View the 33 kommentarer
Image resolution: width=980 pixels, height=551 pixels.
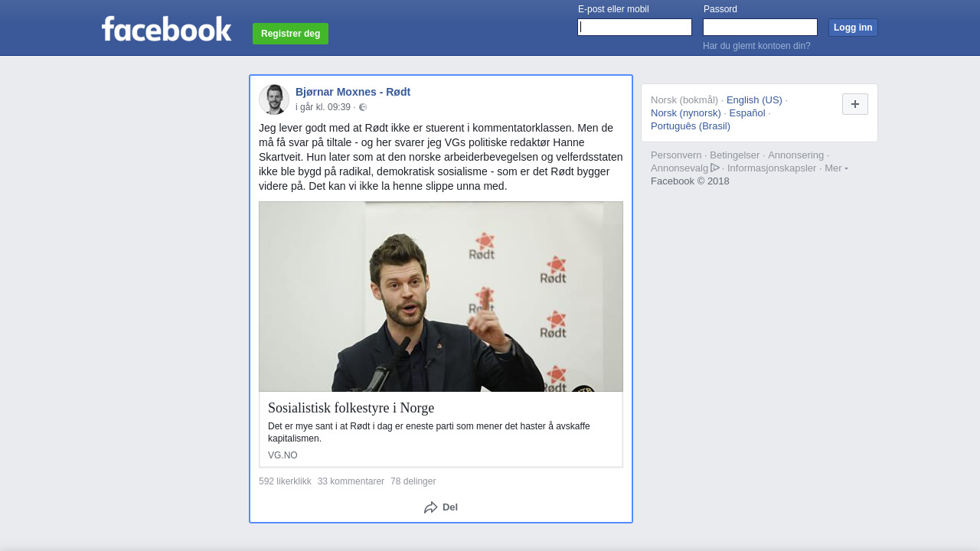(x=351, y=481)
